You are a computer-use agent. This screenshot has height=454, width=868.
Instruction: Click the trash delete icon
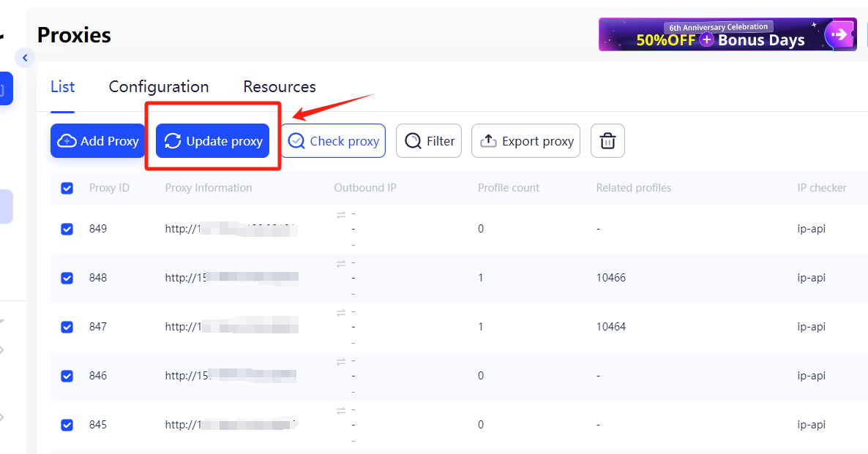(607, 140)
